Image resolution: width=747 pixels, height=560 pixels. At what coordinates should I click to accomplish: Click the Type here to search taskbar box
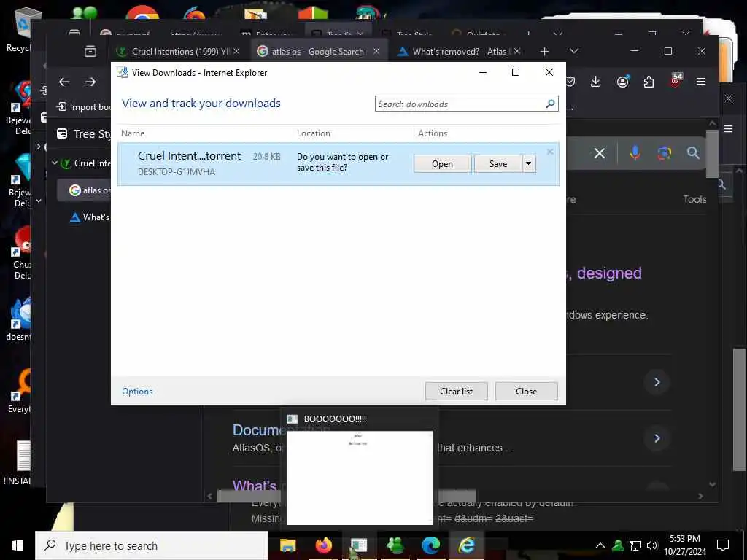152,545
